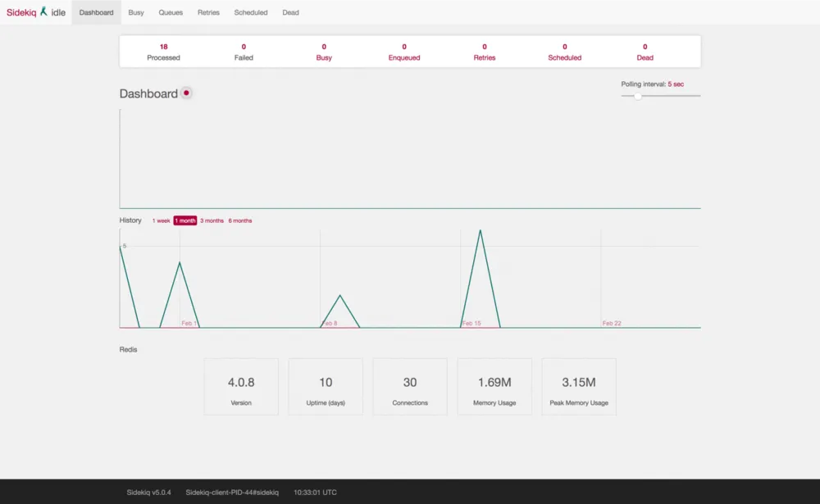Click the Sidekiq v5.0.4 footer text
The height and width of the screenshot is (504, 820).
point(148,493)
